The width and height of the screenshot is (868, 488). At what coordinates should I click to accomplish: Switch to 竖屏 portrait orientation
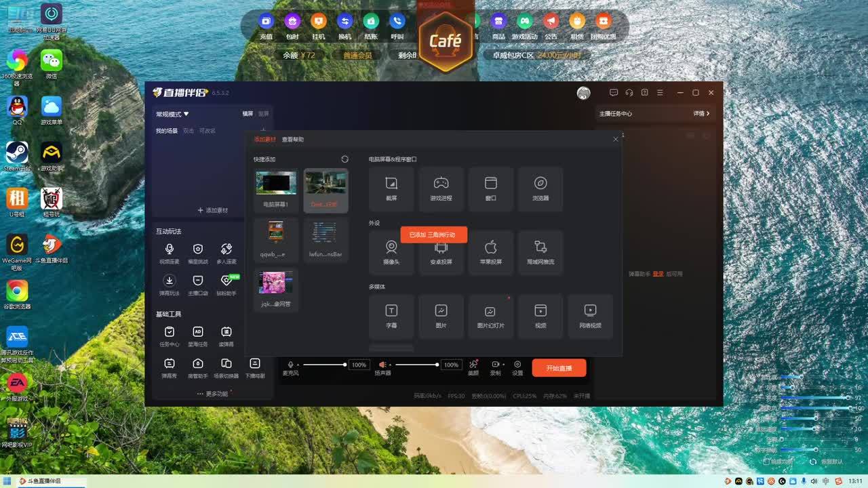pyautogui.click(x=263, y=114)
